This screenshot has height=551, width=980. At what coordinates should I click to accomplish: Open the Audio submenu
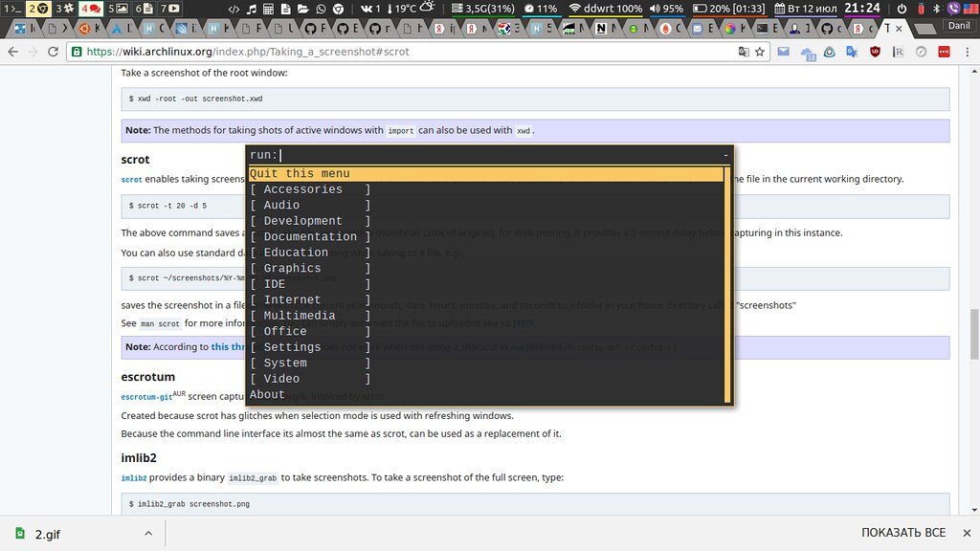coord(310,205)
